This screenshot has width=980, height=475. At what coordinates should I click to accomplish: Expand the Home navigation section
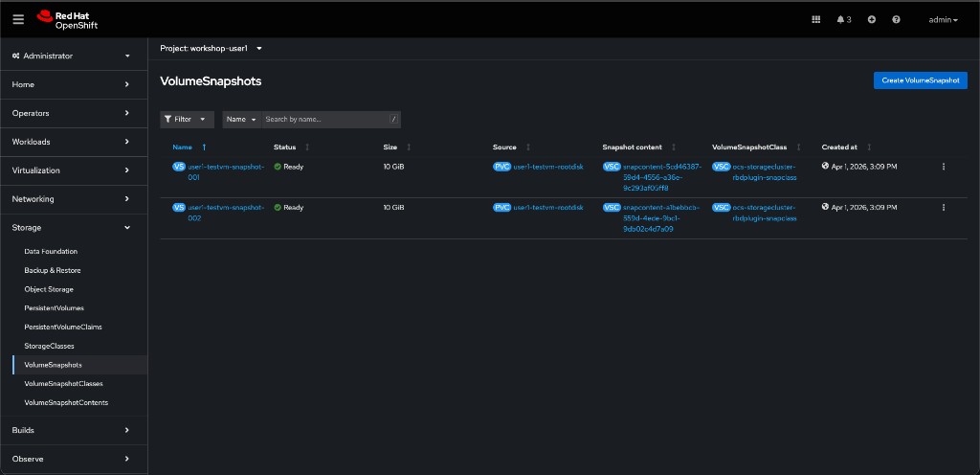click(74, 84)
